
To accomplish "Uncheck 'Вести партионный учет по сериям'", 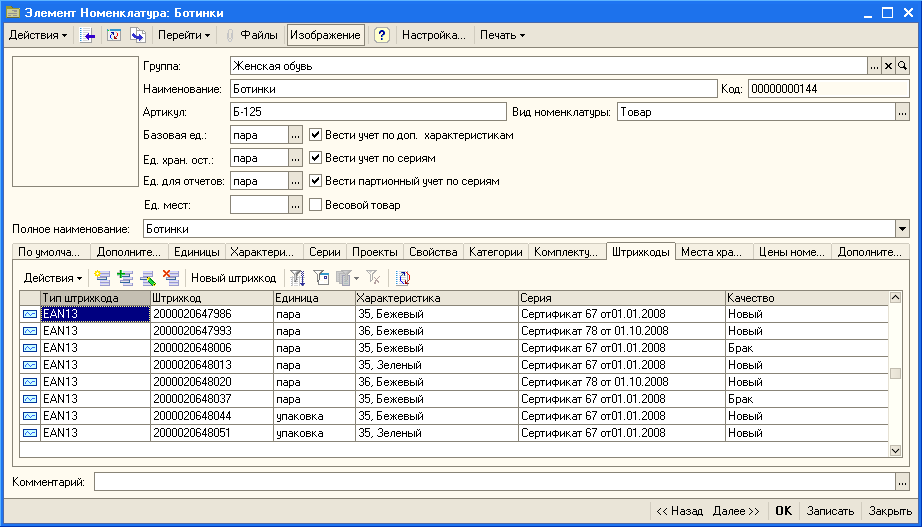I will [316, 181].
